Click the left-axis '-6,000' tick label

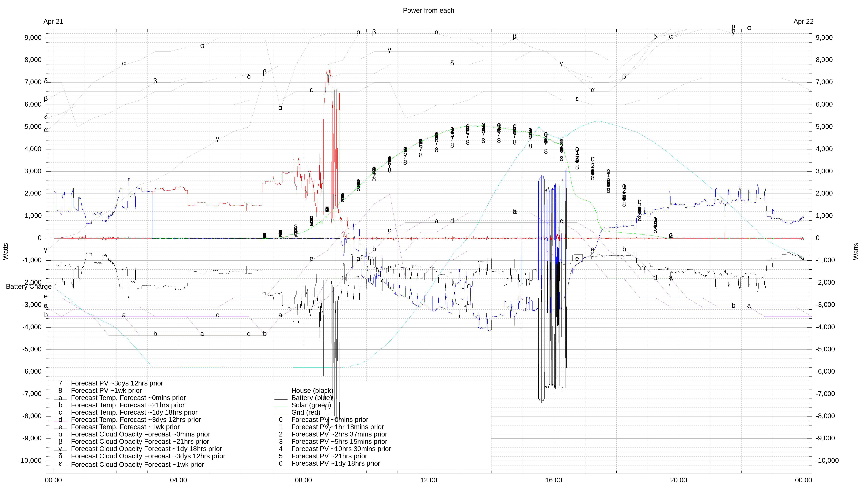coord(32,372)
